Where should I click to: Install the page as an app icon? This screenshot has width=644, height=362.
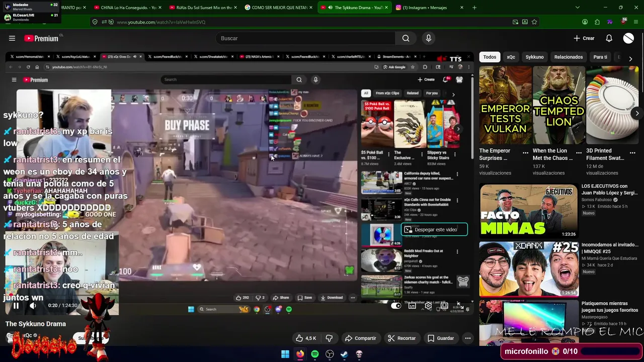pyautogui.click(x=525, y=22)
